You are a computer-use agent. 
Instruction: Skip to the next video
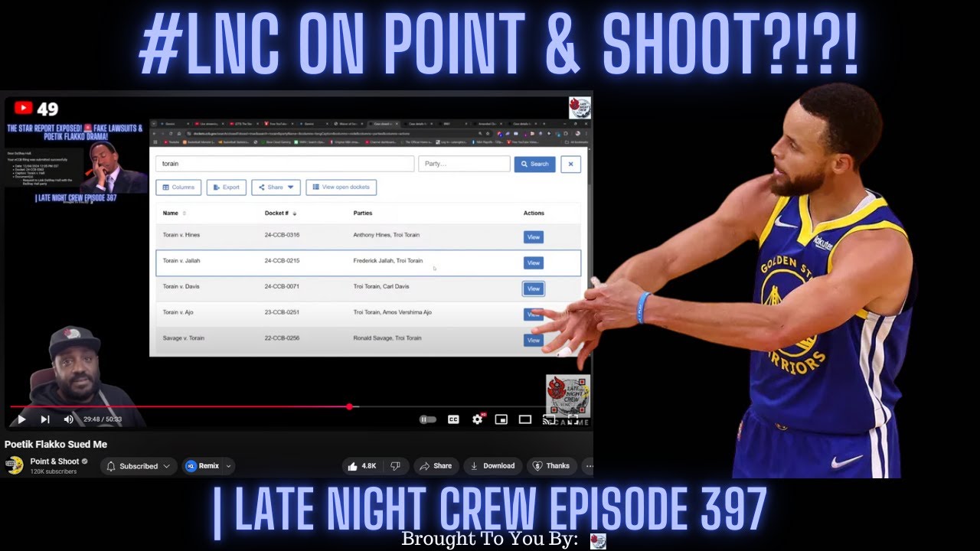45,419
